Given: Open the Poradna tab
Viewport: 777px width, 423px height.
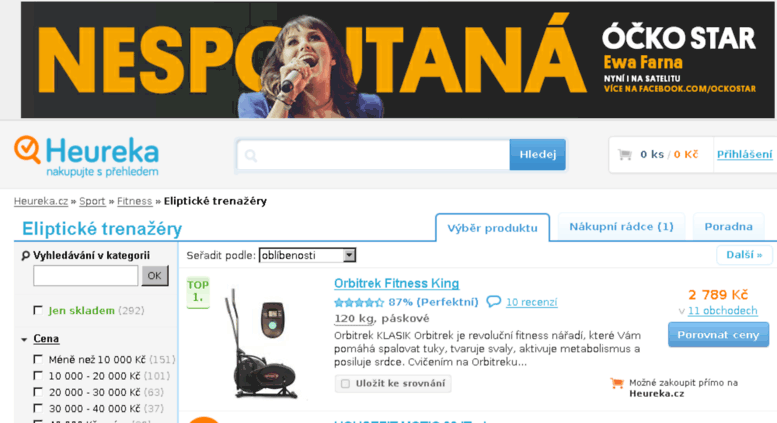Looking at the screenshot, I should point(728,227).
